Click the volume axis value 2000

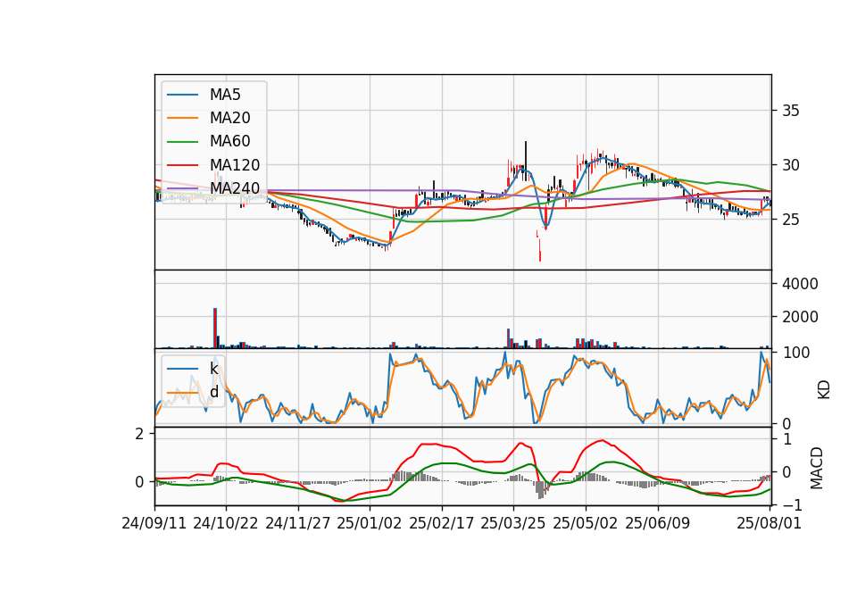point(800,317)
